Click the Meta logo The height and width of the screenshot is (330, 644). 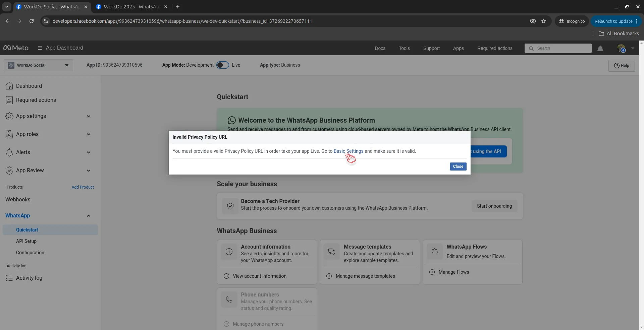(16, 48)
